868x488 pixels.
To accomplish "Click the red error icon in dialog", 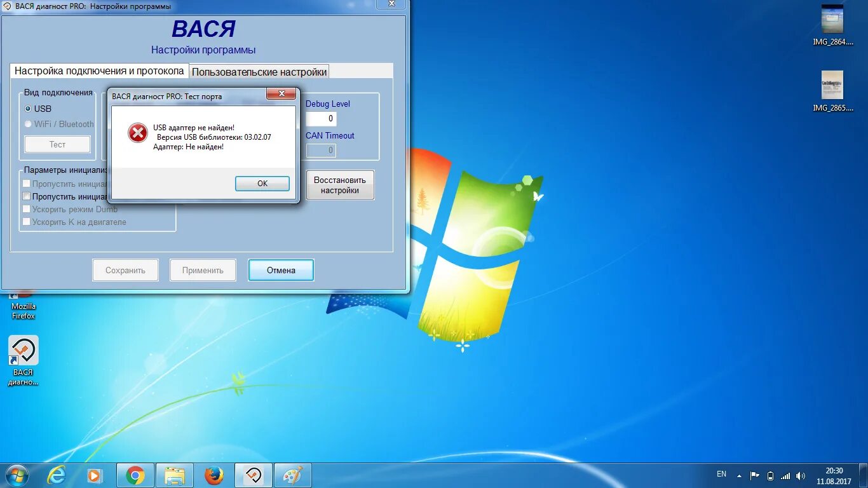I will (x=137, y=133).
